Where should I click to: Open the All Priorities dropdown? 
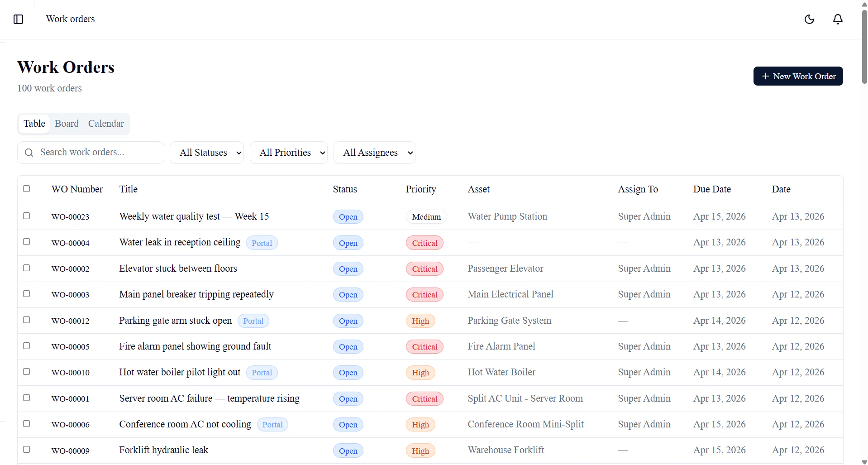(289, 153)
